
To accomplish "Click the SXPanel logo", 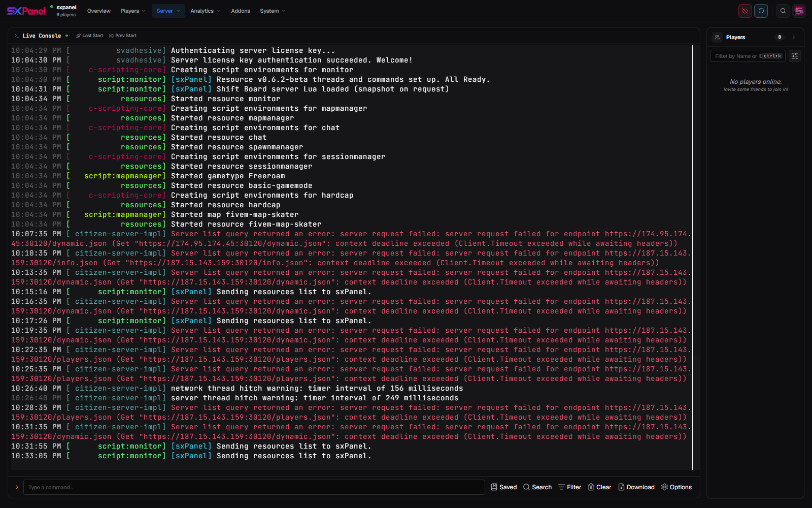I will (x=26, y=11).
